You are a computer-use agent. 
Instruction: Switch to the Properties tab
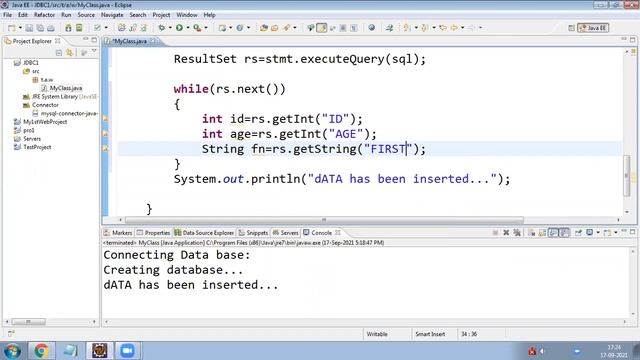pos(153,233)
